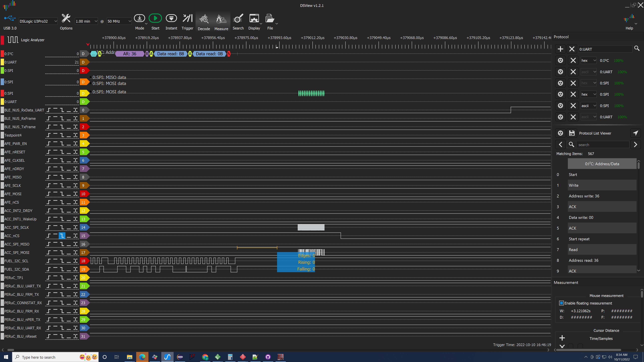This screenshot has height=362, width=644.
Task: Change the 50 MHz sample rate
Action: point(119,21)
